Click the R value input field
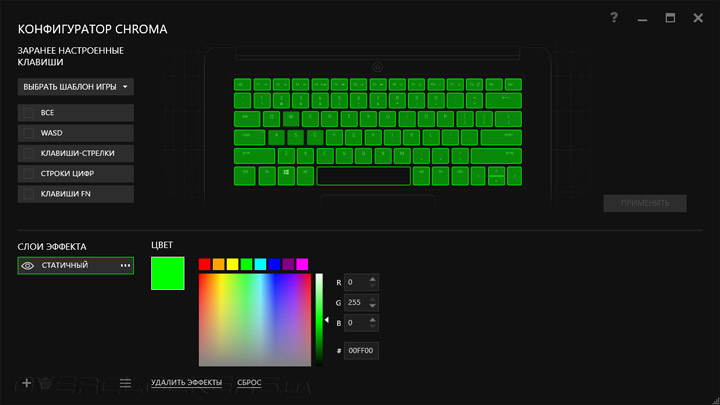This screenshot has width=720, height=405. [361, 282]
